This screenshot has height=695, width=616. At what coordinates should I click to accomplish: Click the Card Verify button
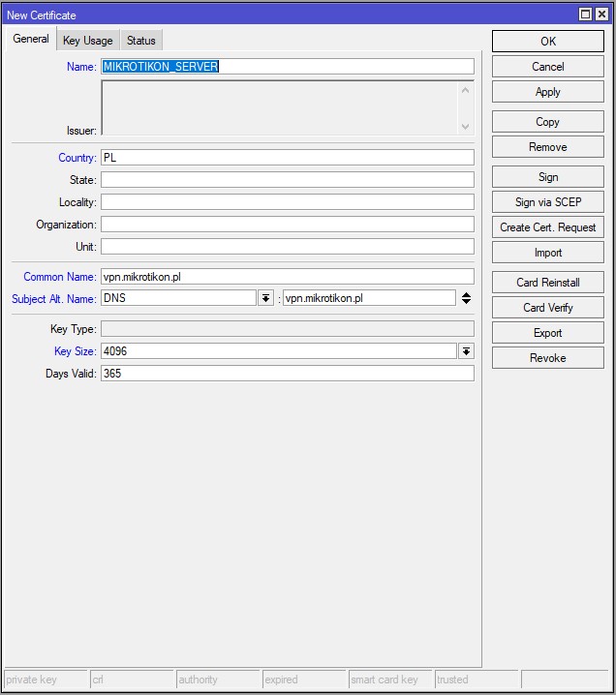click(547, 308)
